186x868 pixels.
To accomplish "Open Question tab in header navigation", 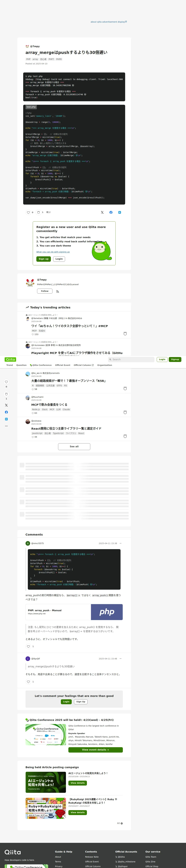I will click(x=21, y=365).
